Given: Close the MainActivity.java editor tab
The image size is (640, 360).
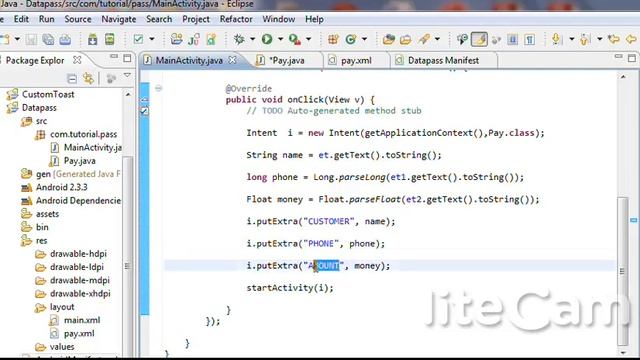Looking at the screenshot, I should [x=232, y=60].
